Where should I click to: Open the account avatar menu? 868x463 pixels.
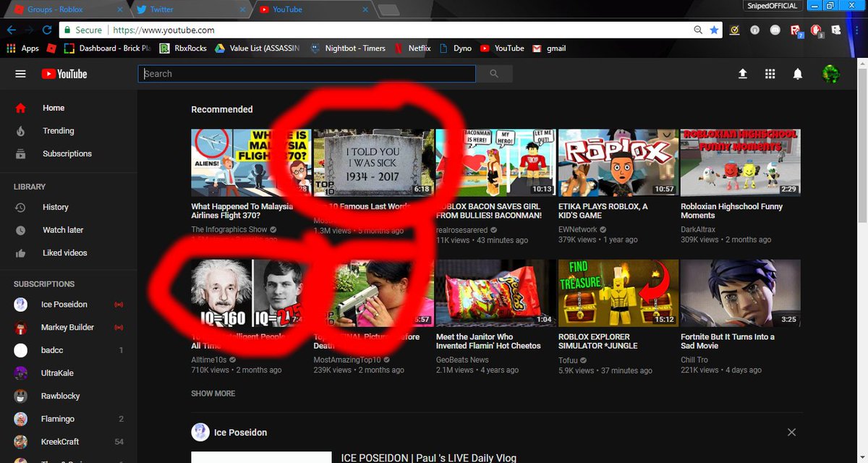[x=830, y=74]
